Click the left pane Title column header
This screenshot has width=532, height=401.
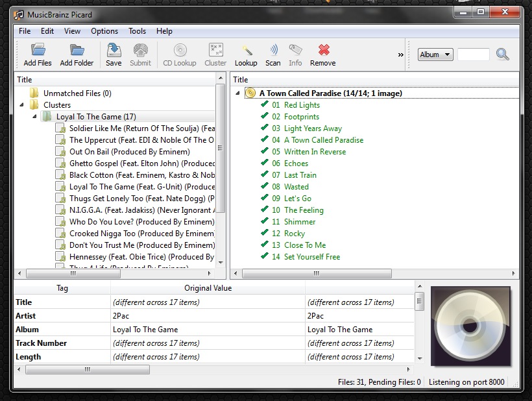(115, 80)
